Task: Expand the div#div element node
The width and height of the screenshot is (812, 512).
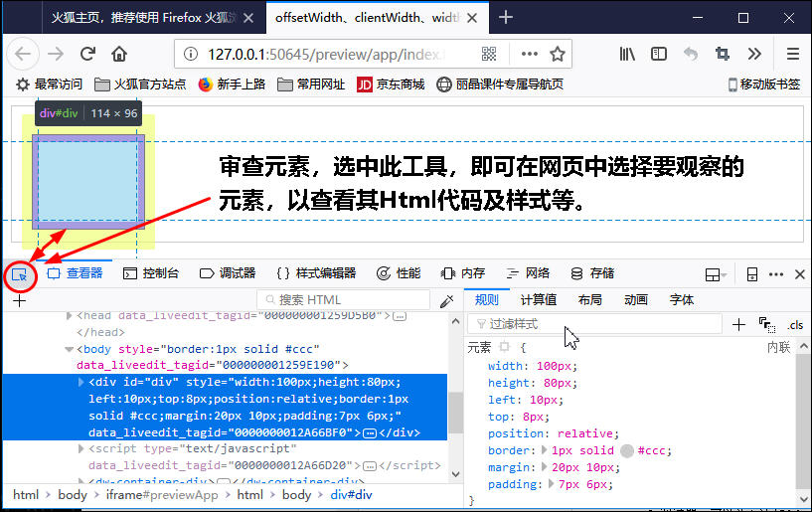Action: point(81,383)
